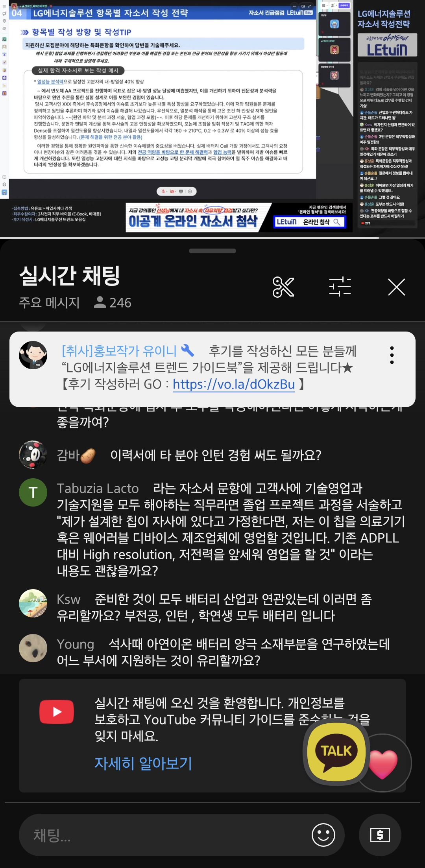Tap the YouTube logo in welcome notice

pyautogui.click(x=57, y=712)
